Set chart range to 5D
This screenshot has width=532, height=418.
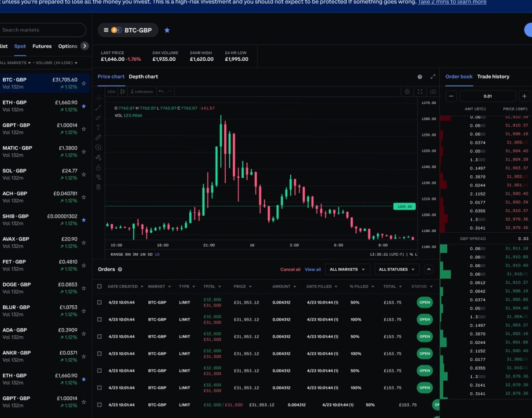coord(150,254)
